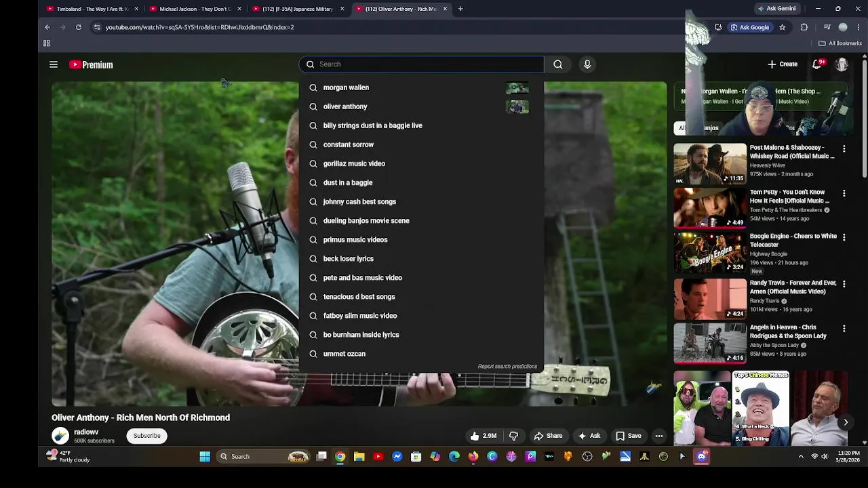
Task: Open the Chrome extensions puzzle icon
Action: tap(804, 27)
